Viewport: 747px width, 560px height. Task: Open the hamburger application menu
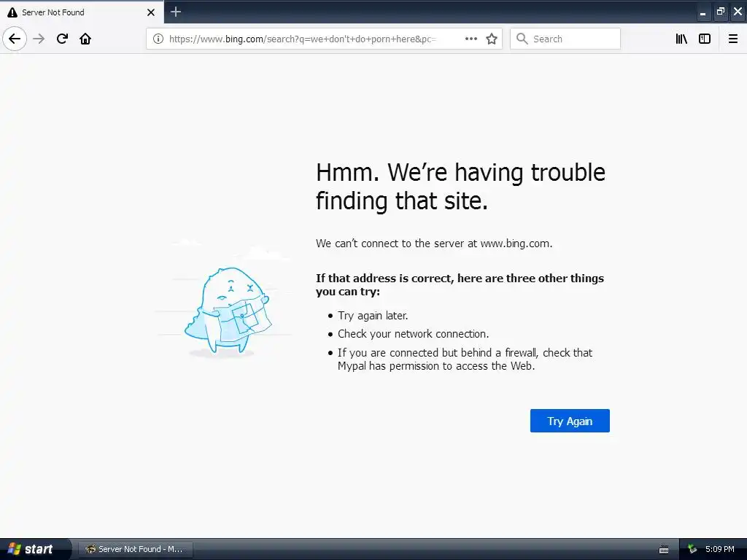point(733,39)
